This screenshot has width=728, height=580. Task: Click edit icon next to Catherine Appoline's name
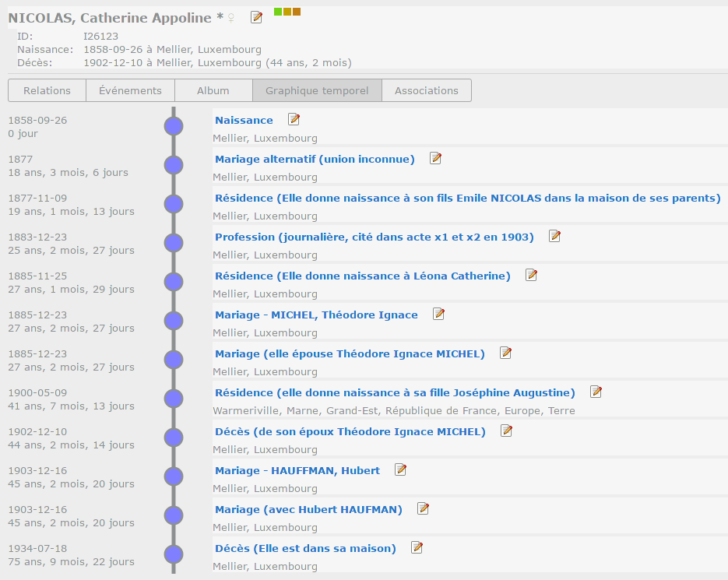tap(256, 17)
